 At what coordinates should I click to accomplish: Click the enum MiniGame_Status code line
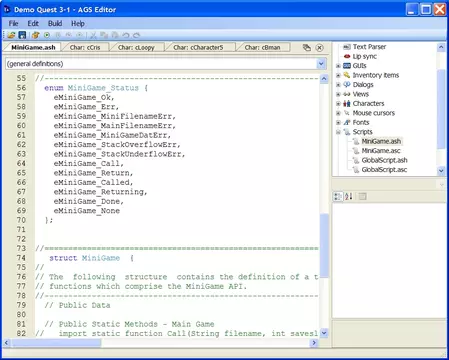click(96, 88)
